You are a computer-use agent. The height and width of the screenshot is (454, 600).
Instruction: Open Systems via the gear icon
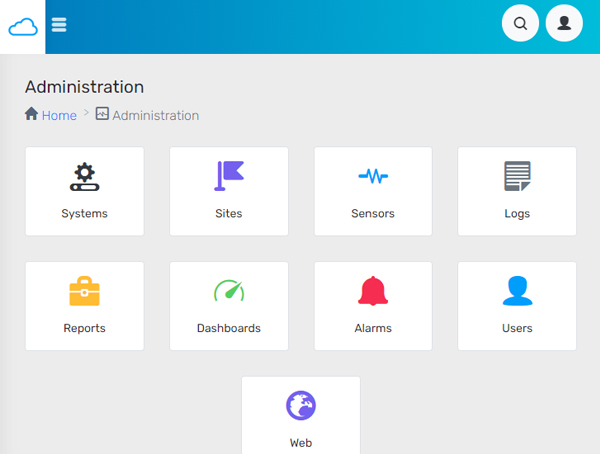pos(85,176)
